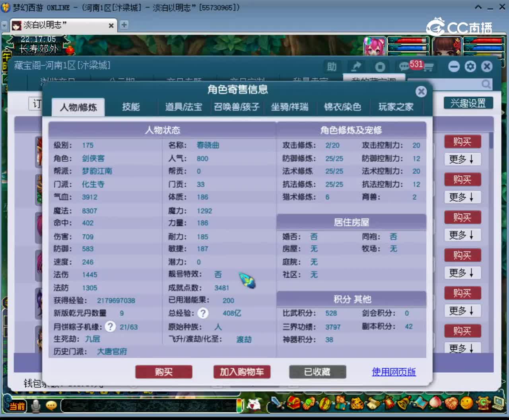Image resolution: width=509 pixels, height=420 pixels.
Task: Open the tiger pet icon
Action: pos(356,403)
